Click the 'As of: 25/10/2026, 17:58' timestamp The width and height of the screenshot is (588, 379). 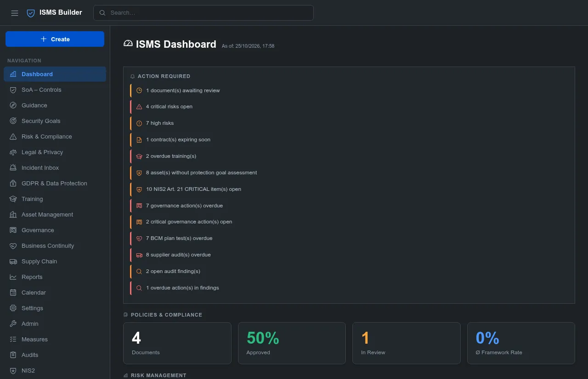pyautogui.click(x=248, y=46)
